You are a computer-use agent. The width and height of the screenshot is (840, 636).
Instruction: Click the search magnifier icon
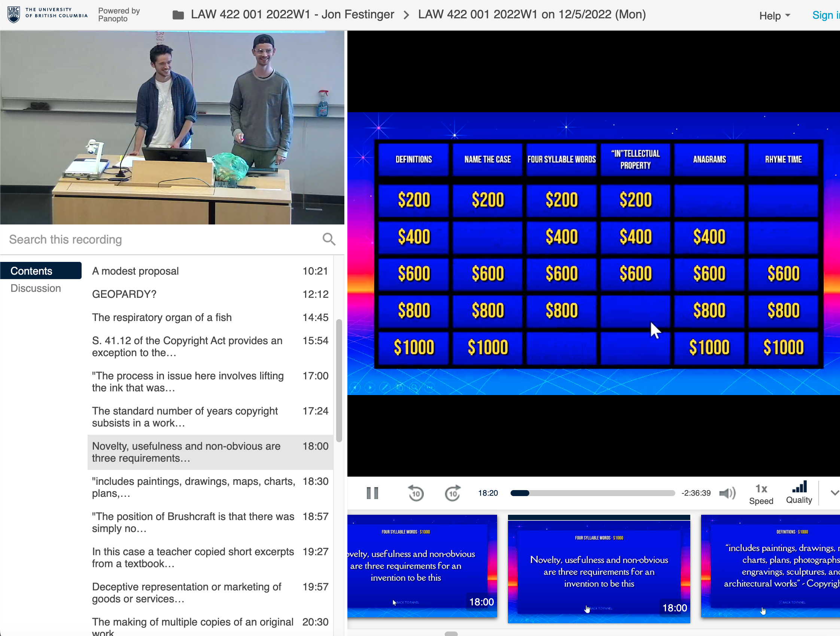coord(329,239)
